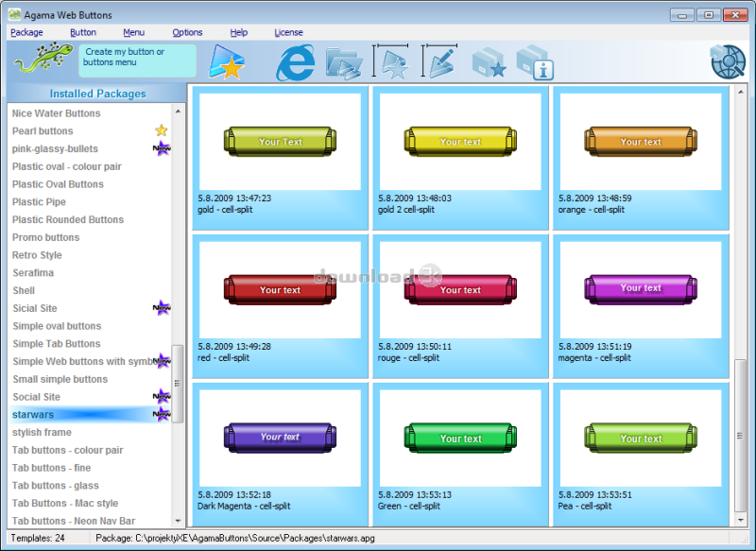Select the orange - cell-split template
The height and width of the screenshot is (551, 756).
coord(641,158)
